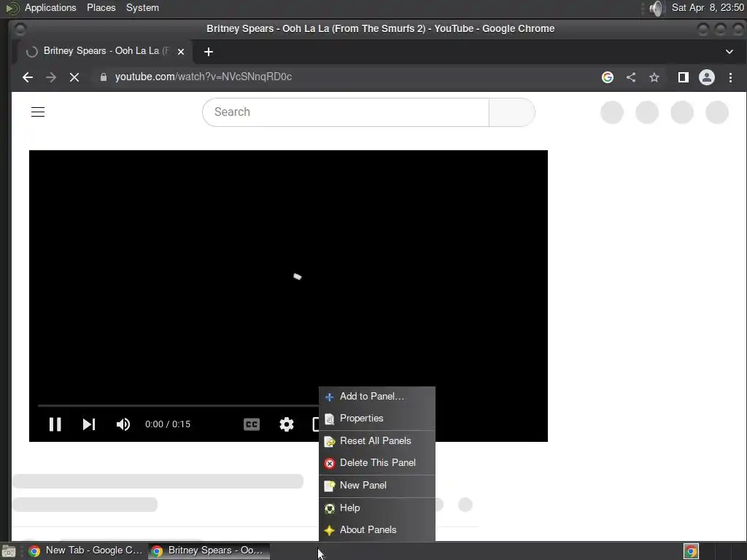This screenshot has height=560, width=747.
Task: Select Delete This Panel
Action: 377,463
